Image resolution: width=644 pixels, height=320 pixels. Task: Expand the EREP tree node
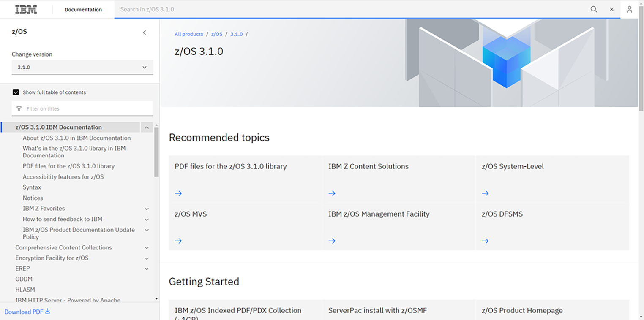tap(147, 269)
